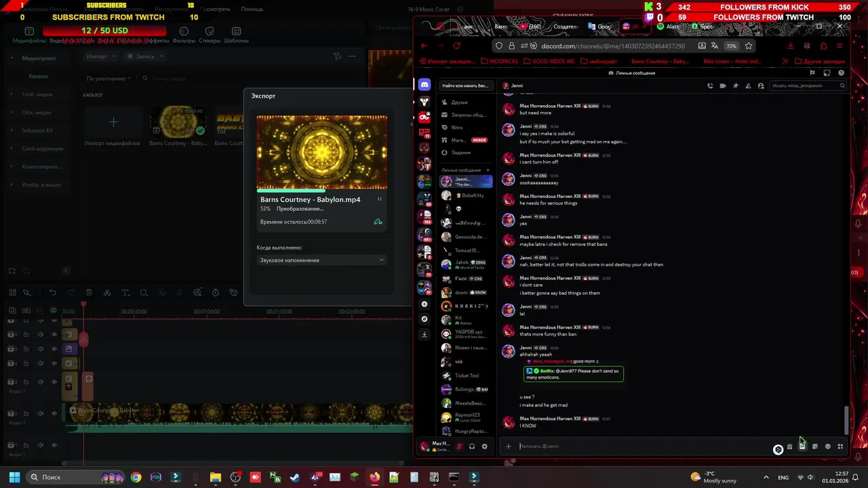Lock the Babylon video track
868x488 pixels.
26,413
